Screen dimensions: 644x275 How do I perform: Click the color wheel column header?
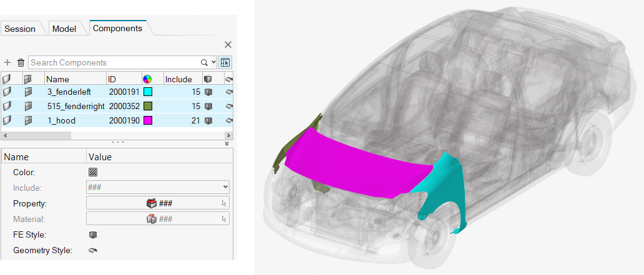(147, 79)
